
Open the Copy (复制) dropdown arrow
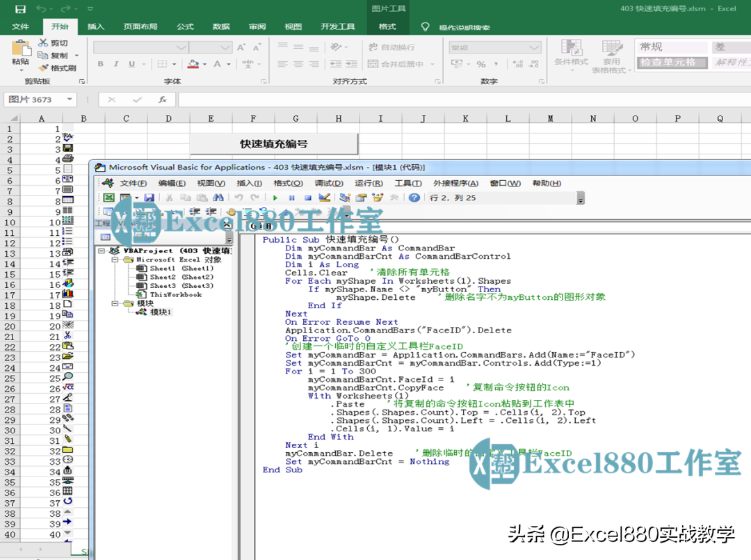coord(76,56)
